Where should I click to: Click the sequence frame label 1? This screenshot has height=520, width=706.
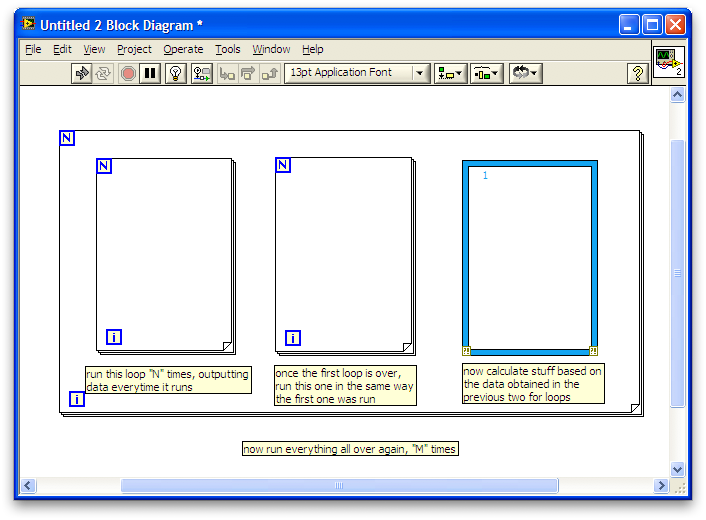tap(485, 176)
